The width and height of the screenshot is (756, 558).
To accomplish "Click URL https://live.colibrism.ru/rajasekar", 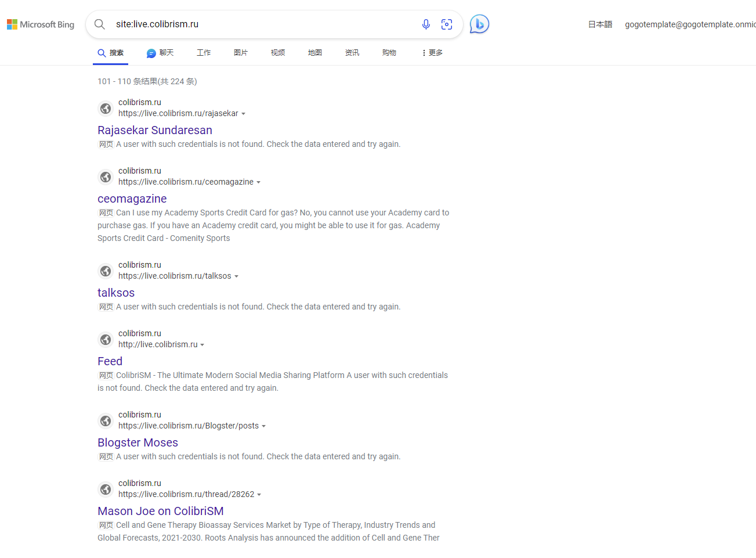I will (178, 113).
